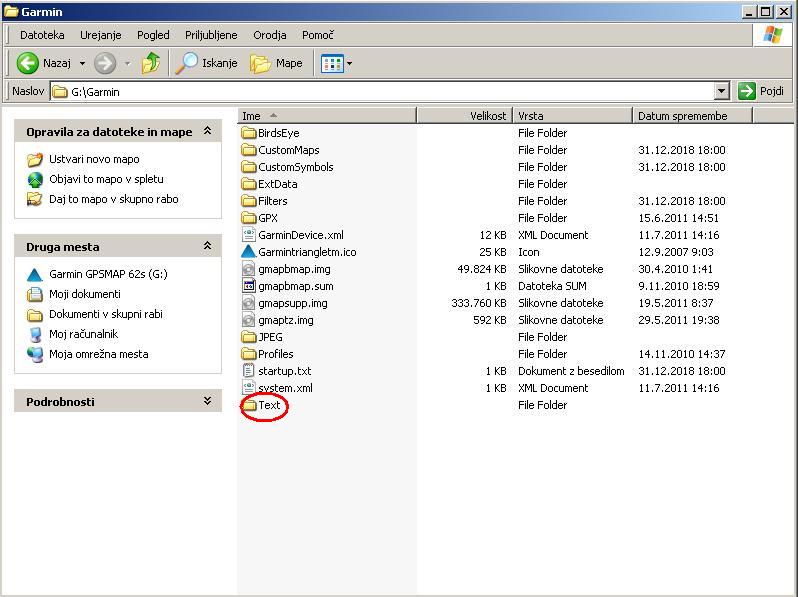Select the GarminDevice.xml file icon
The width and height of the screenshot is (798, 597).
coord(248,235)
